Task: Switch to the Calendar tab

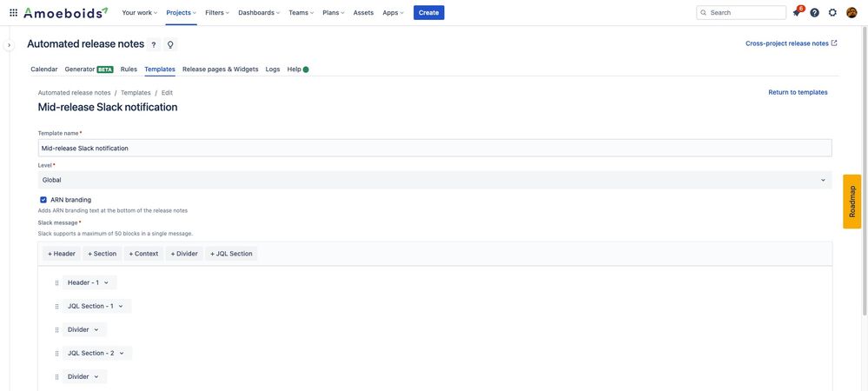Action: (x=44, y=70)
